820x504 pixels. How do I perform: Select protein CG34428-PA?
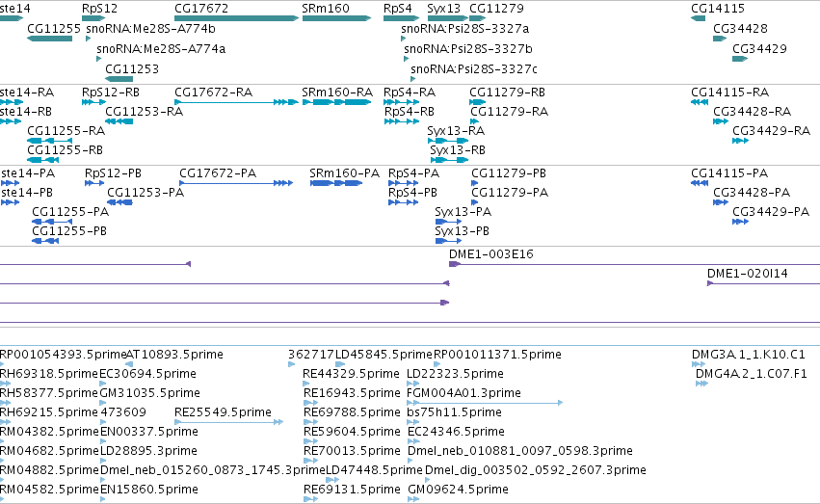(721, 202)
